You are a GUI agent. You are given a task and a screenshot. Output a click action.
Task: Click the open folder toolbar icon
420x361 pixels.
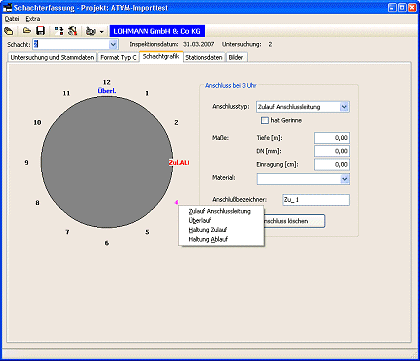pos(27,31)
